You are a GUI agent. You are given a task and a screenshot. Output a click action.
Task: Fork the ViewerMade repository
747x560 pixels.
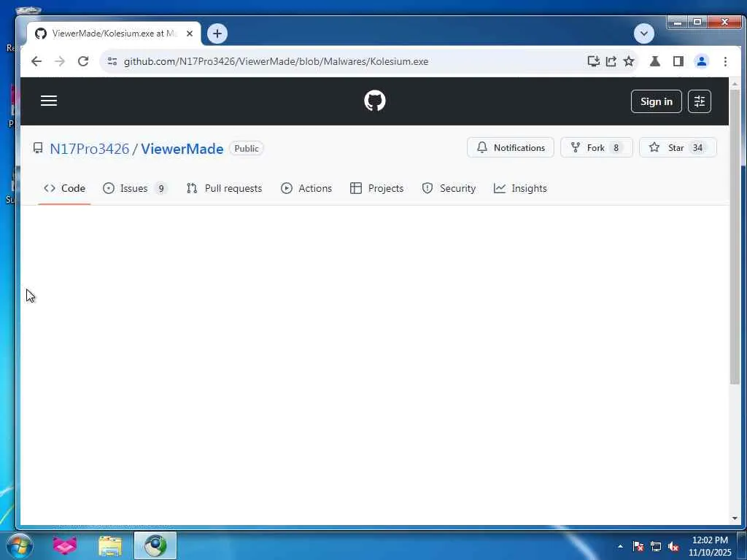click(597, 147)
